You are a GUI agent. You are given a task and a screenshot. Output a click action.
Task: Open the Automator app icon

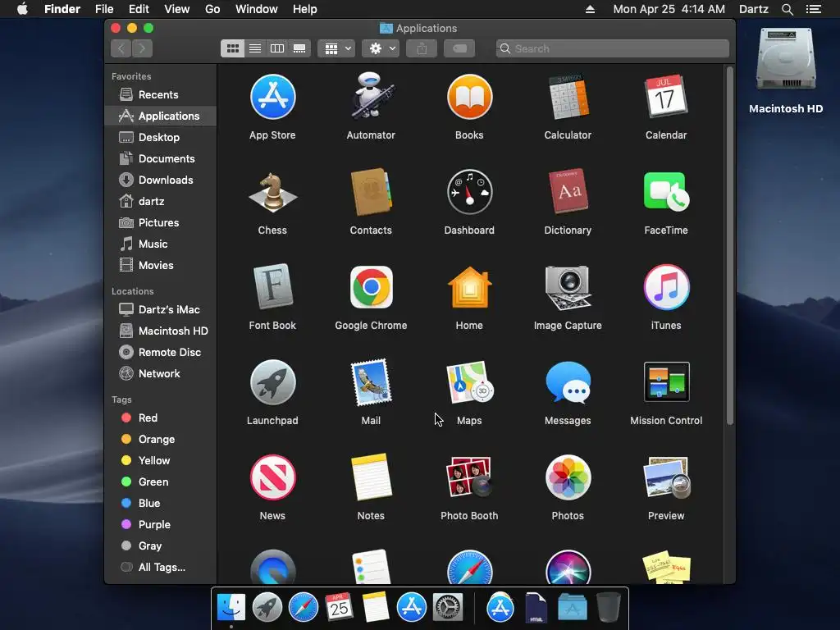tap(371, 97)
